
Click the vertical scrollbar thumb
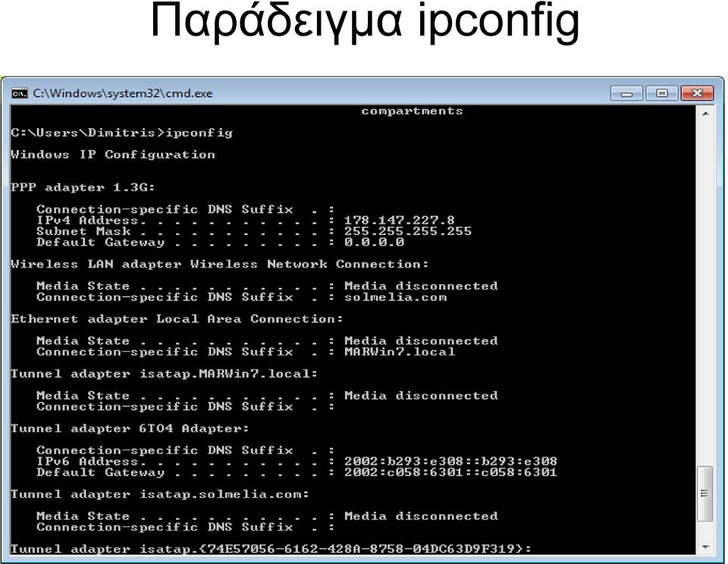(x=705, y=494)
